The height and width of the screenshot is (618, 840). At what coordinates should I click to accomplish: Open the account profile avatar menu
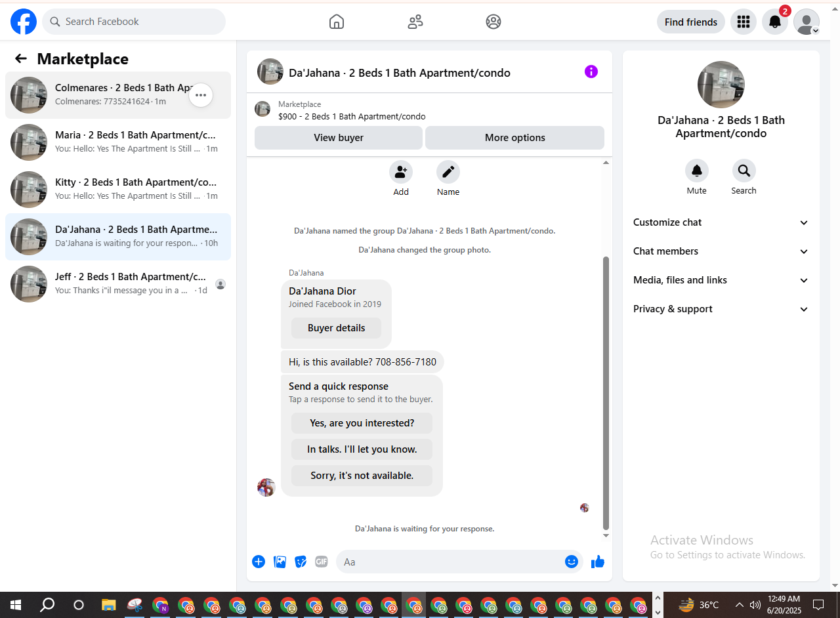[807, 22]
